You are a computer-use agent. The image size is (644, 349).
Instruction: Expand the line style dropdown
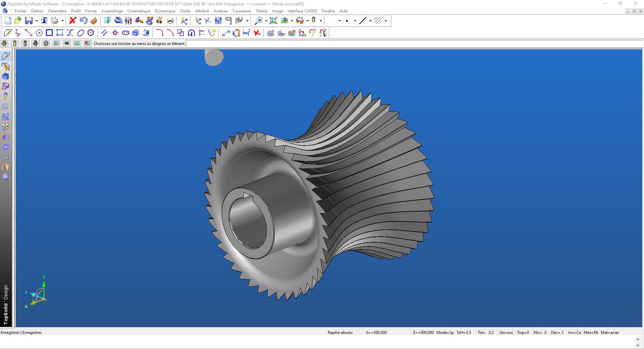[x=370, y=21]
